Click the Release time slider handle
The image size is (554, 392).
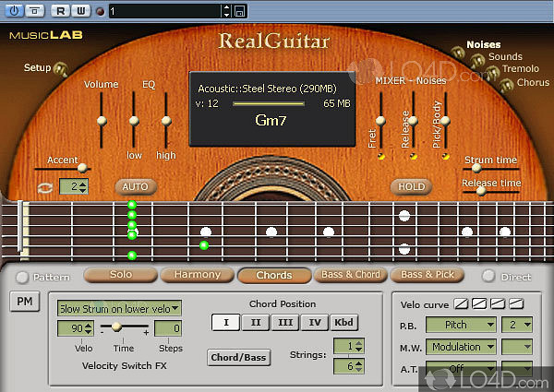[x=481, y=191]
